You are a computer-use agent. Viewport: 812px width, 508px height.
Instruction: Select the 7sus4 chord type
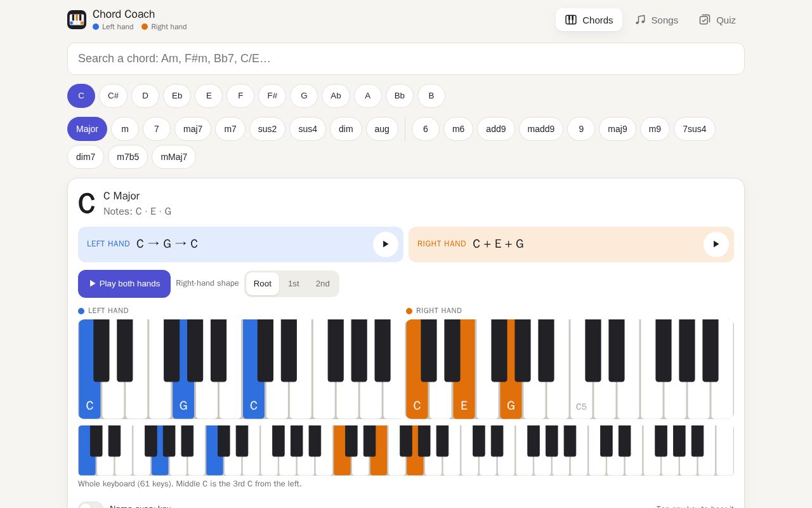pos(695,129)
